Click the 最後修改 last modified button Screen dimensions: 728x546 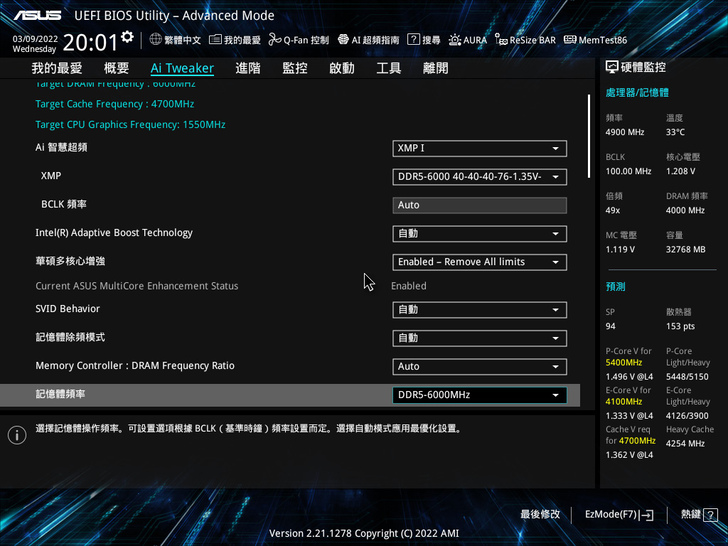pos(540,514)
